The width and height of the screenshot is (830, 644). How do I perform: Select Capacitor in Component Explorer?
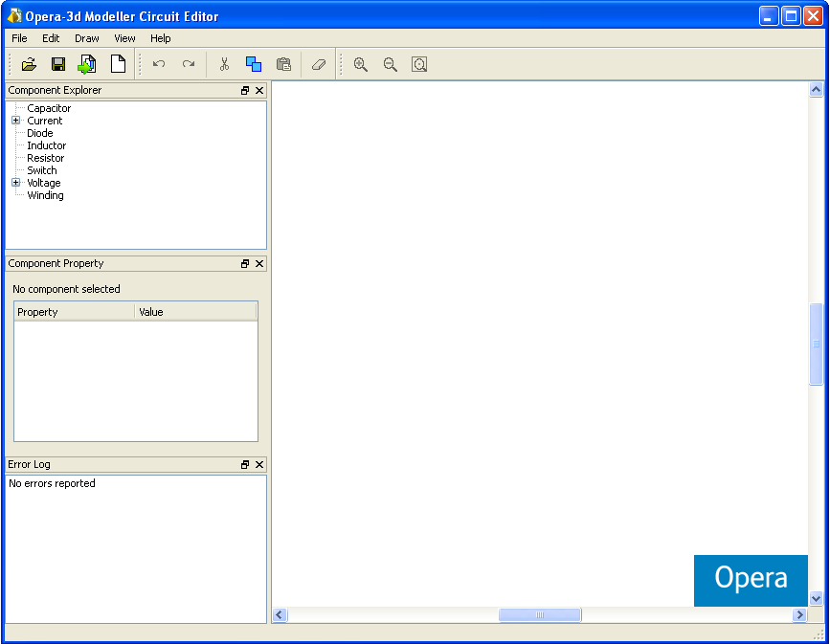click(x=49, y=108)
